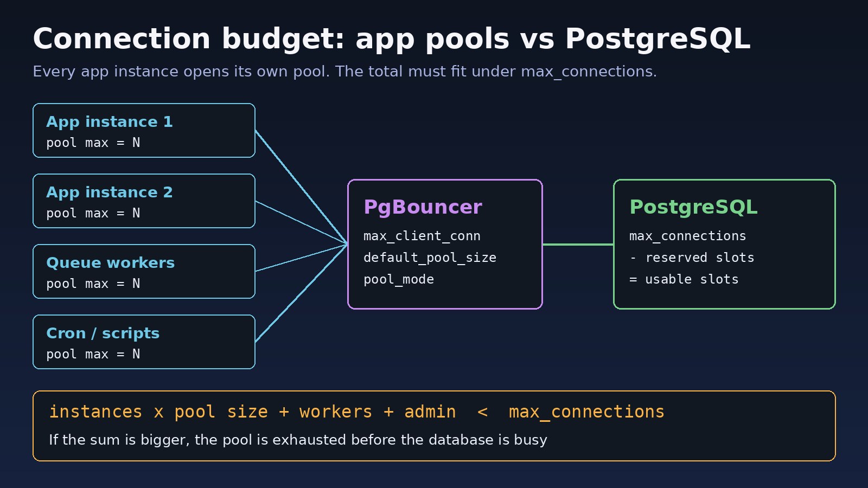Image resolution: width=868 pixels, height=488 pixels.
Task: Select the 'Queue workers' heading
Action: (111, 263)
